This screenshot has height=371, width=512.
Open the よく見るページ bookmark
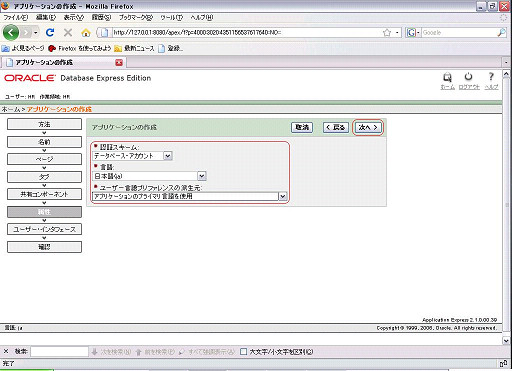point(23,49)
